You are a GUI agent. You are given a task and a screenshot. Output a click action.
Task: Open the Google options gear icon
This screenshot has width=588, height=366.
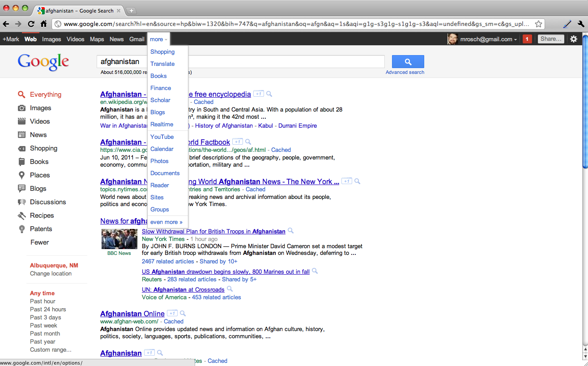[x=574, y=39]
